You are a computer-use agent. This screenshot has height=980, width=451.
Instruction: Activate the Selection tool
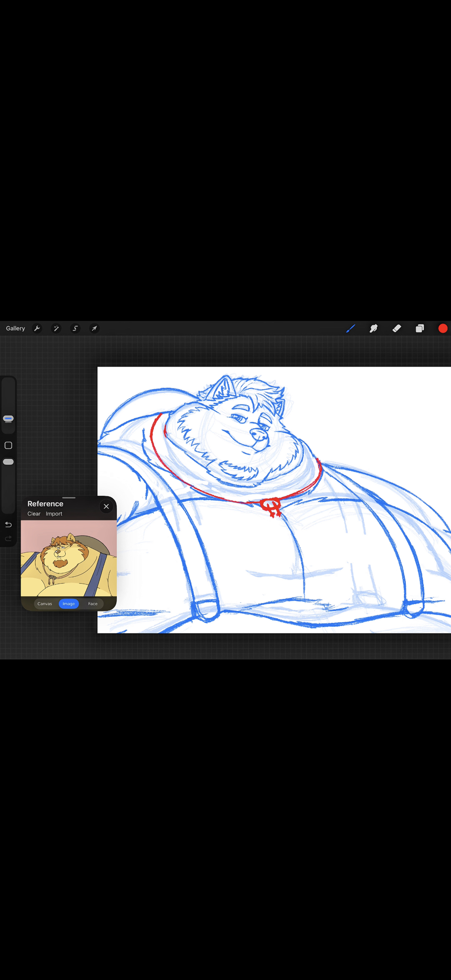click(x=75, y=328)
